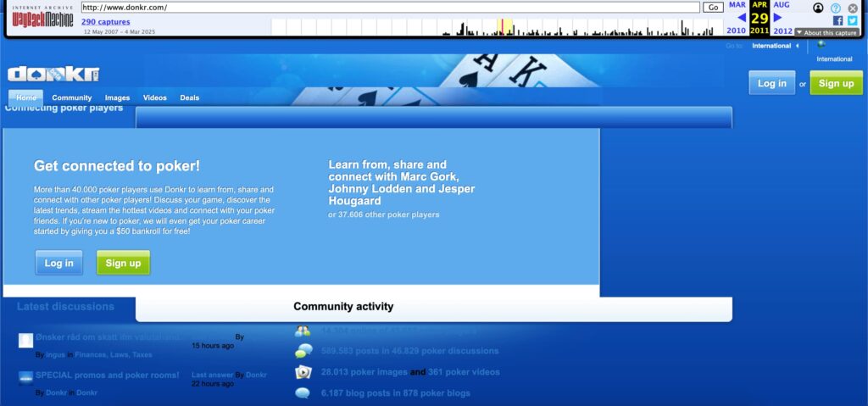868x406 pixels.
Task: Click the Wayback help question mark icon
Action: (x=836, y=8)
